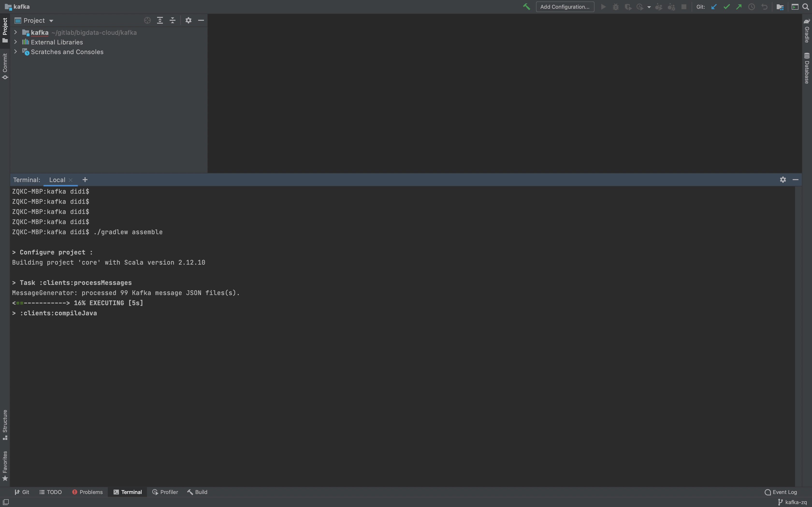Expand the kafka project root node
Image resolution: width=812 pixels, height=507 pixels.
click(x=15, y=32)
